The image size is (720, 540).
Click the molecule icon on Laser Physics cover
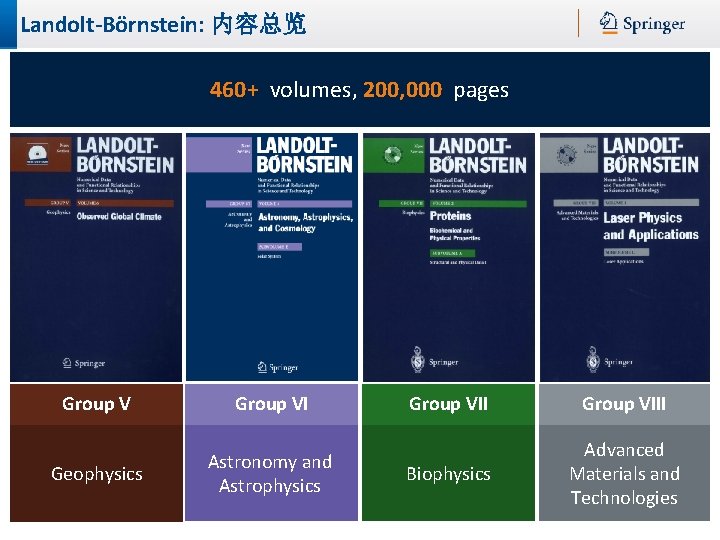(x=567, y=155)
